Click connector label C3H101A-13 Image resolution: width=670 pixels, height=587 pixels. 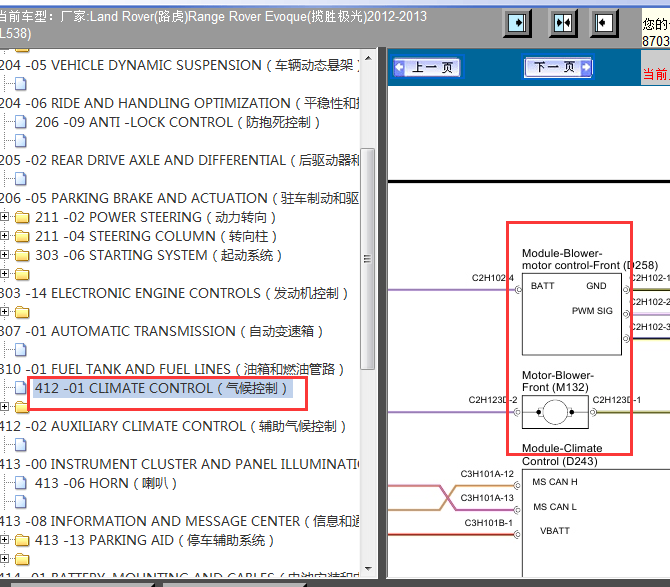[x=487, y=498]
